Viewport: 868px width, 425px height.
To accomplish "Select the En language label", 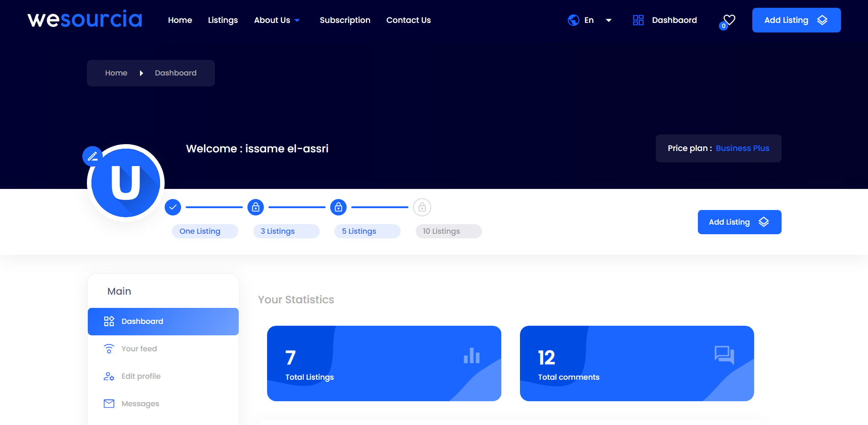I will coord(589,20).
